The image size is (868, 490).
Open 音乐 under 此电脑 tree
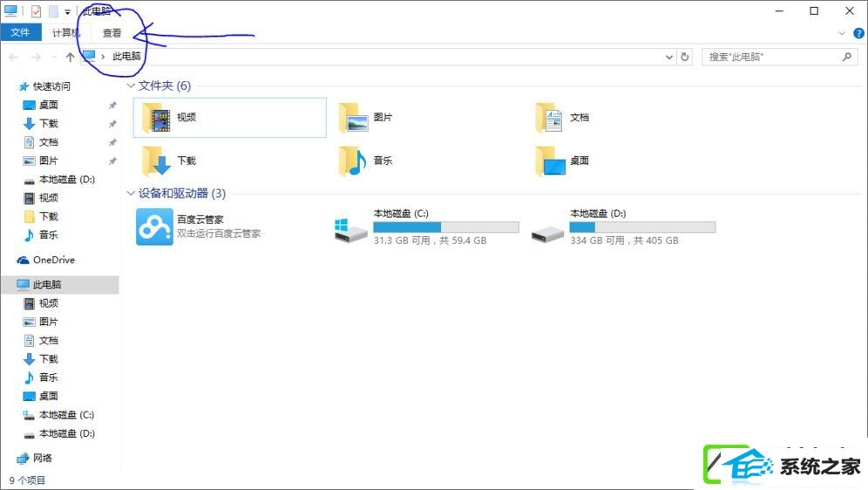pyautogui.click(x=48, y=378)
